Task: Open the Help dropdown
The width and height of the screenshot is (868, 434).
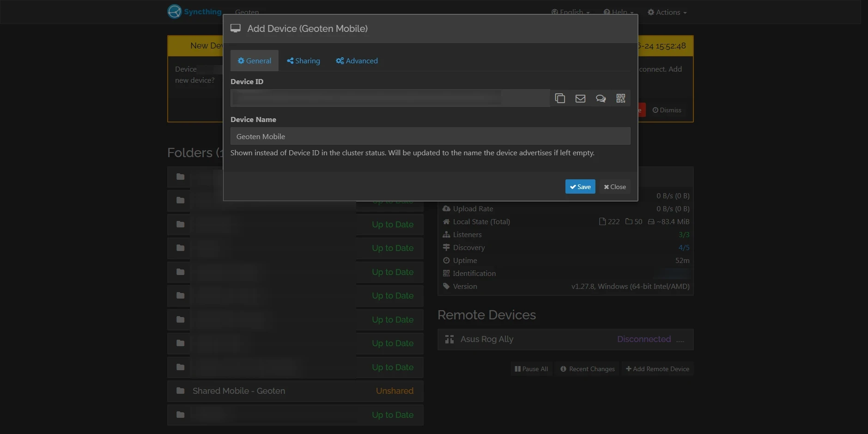Action: 618,12
